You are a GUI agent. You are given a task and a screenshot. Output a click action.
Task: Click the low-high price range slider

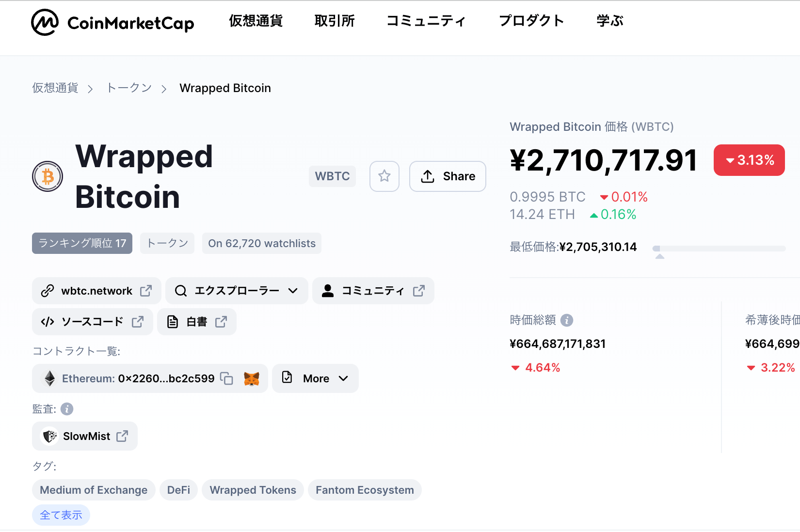(719, 249)
